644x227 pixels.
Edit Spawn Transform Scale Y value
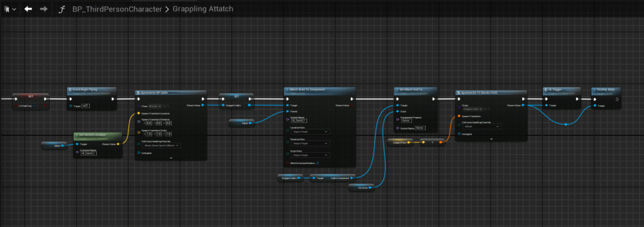(158, 134)
